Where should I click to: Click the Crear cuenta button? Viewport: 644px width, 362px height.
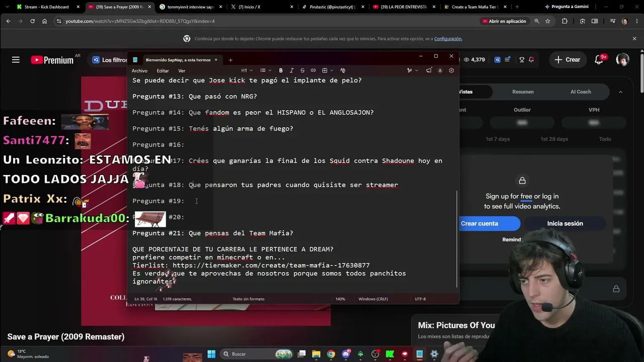click(x=479, y=224)
